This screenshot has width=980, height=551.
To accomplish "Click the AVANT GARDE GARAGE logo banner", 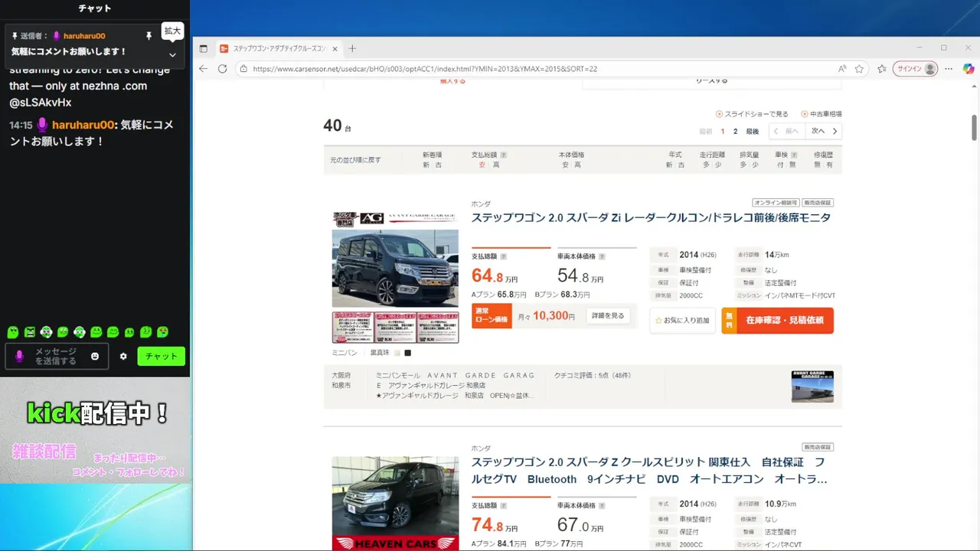I will pos(395,218).
